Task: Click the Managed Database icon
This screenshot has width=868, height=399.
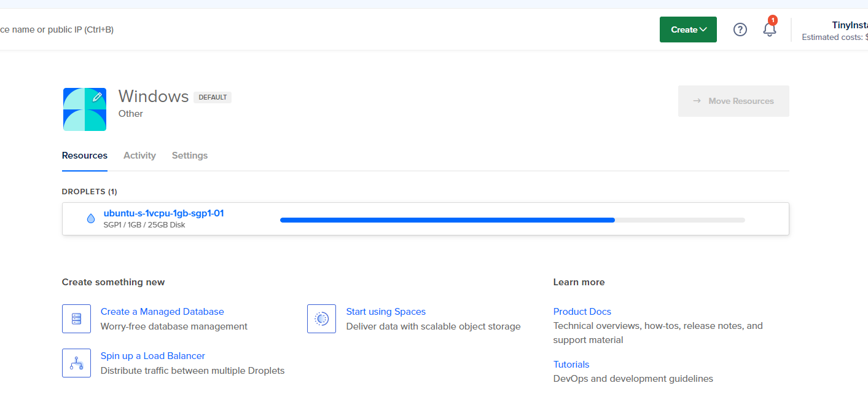Action: [x=76, y=318]
